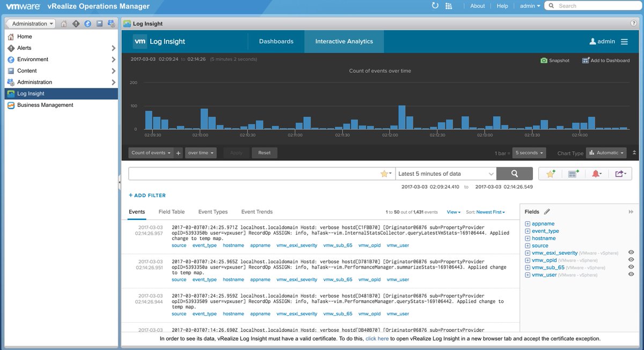Click the Alerts icon in navigation toolbar
Viewport: 644px width, 350px height.
[x=76, y=24]
